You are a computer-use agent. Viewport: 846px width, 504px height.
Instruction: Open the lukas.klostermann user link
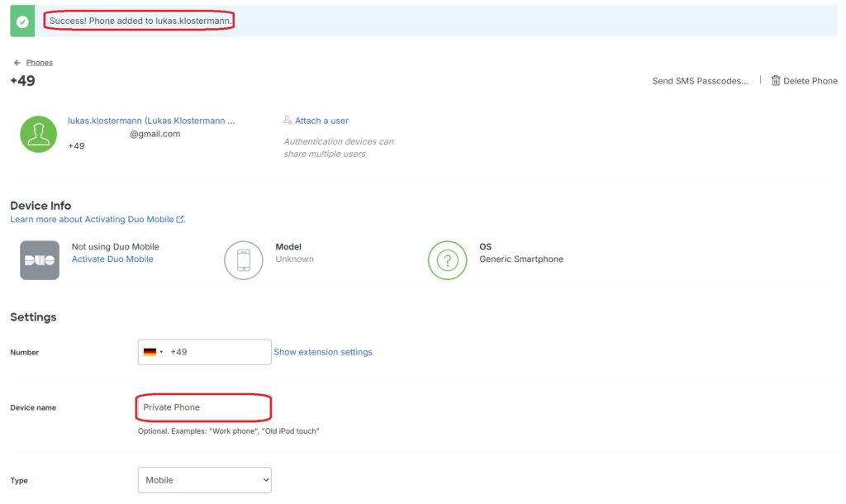151,121
